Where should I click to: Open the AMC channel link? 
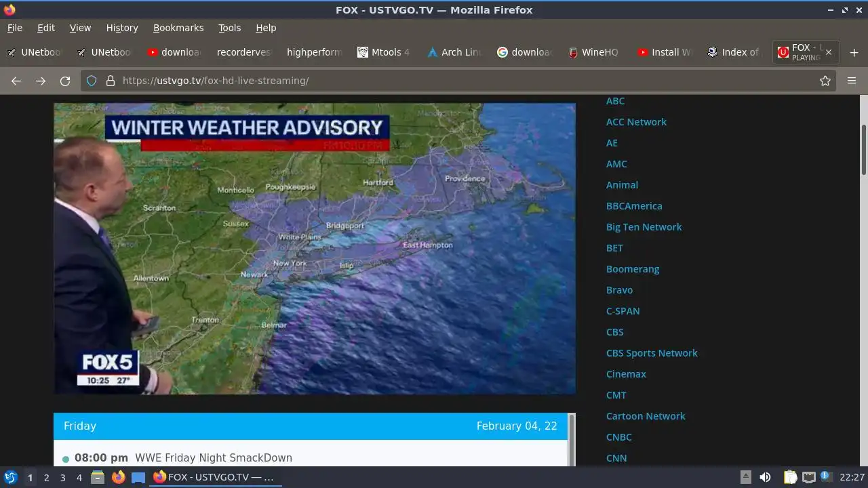pyautogui.click(x=616, y=164)
